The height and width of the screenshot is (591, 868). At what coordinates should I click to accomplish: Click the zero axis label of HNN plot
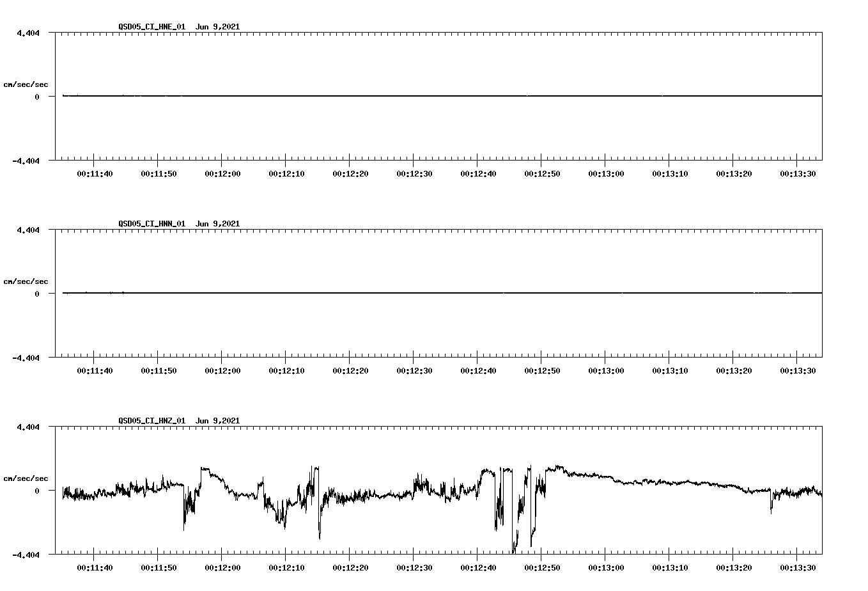tap(37, 294)
